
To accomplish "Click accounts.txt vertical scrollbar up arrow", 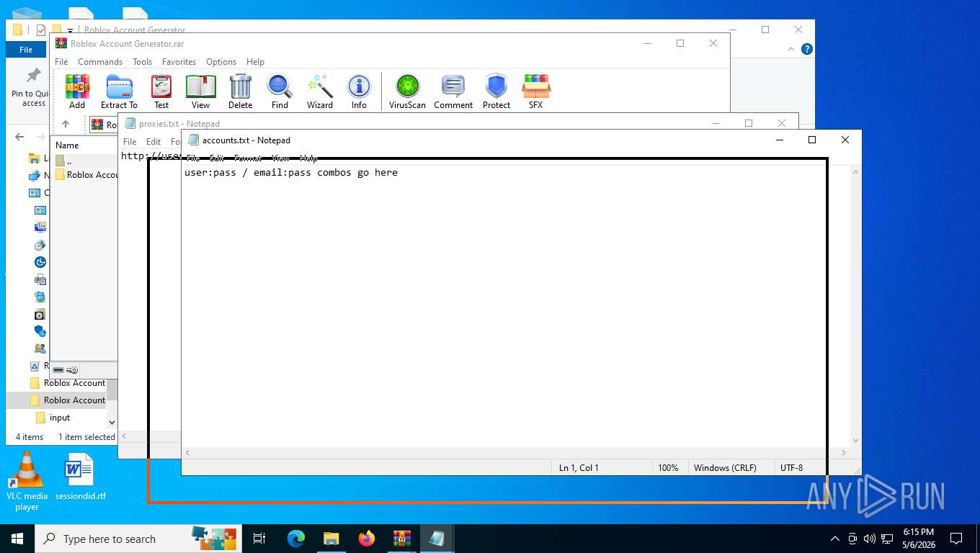I will [856, 171].
